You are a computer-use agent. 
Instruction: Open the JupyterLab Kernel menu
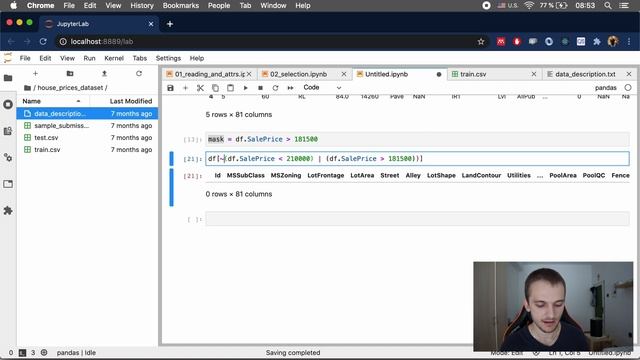114,58
